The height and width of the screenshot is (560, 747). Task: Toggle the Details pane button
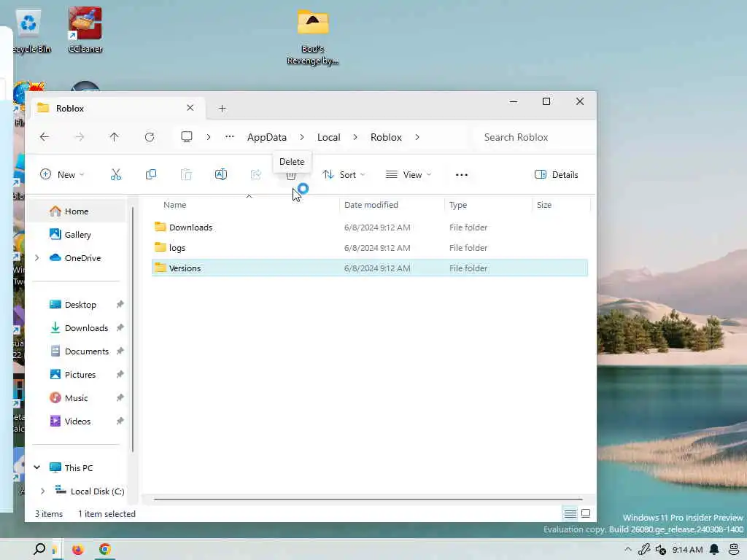pyautogui.click(x=557, y=175)
